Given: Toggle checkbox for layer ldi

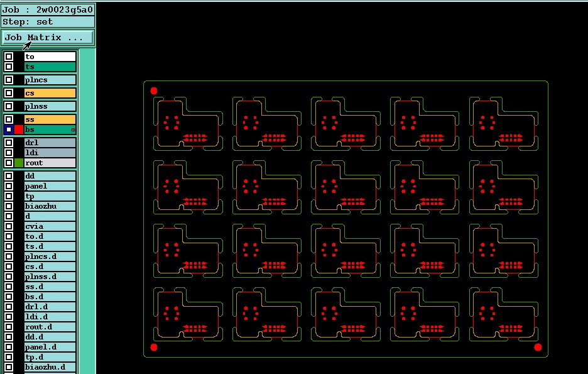Looking at the screenshot, I should coord(9,153).
